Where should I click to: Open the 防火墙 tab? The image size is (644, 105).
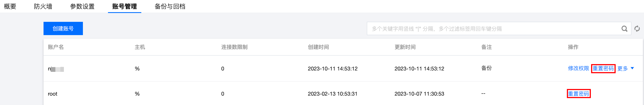pyautogui.click(x=43, y=6)
